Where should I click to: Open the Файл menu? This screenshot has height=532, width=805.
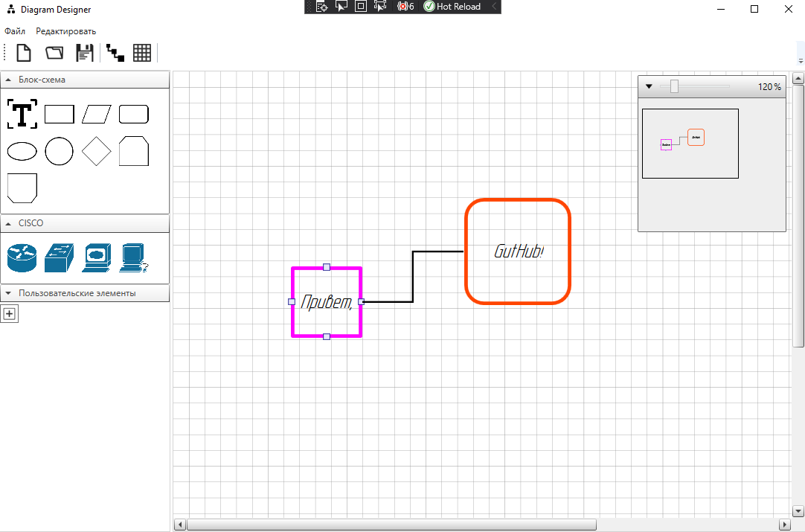point(14,31)
